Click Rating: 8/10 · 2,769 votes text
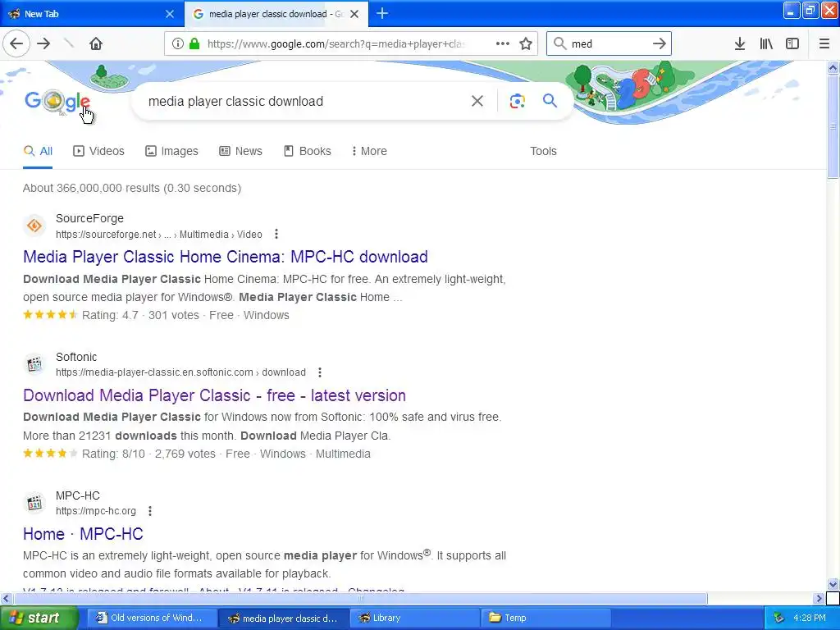Viewport: 840px width, 630px height. (x=148, y=454)
